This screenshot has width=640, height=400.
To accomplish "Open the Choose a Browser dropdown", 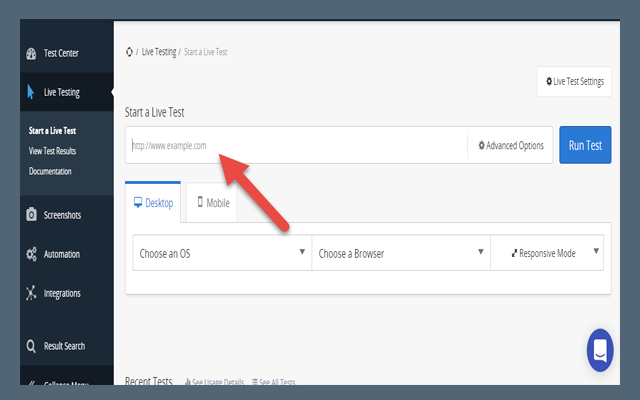I will tap(400, 254).
